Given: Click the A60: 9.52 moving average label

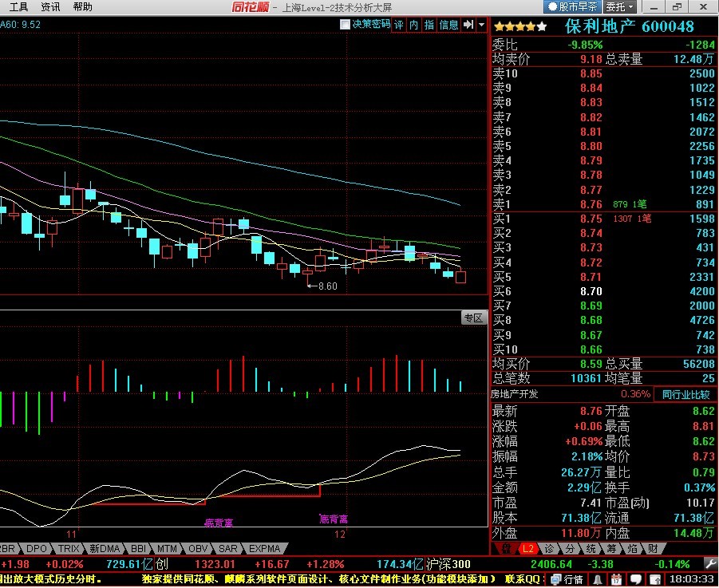Looking at the screenshot, I should point(20,24).
